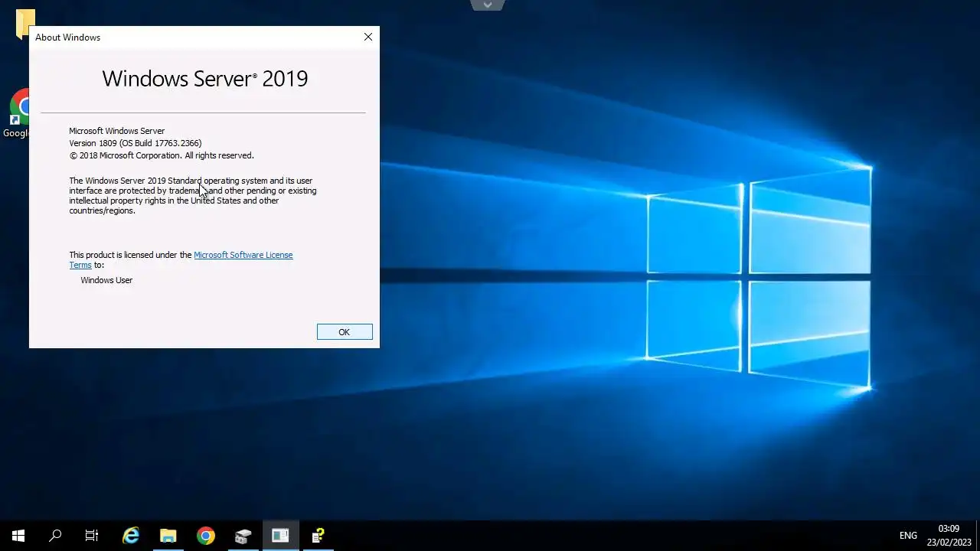Click the 'Microsoft Windows Server' line
The width and height of the screenshot is (980, 551).
117,131
